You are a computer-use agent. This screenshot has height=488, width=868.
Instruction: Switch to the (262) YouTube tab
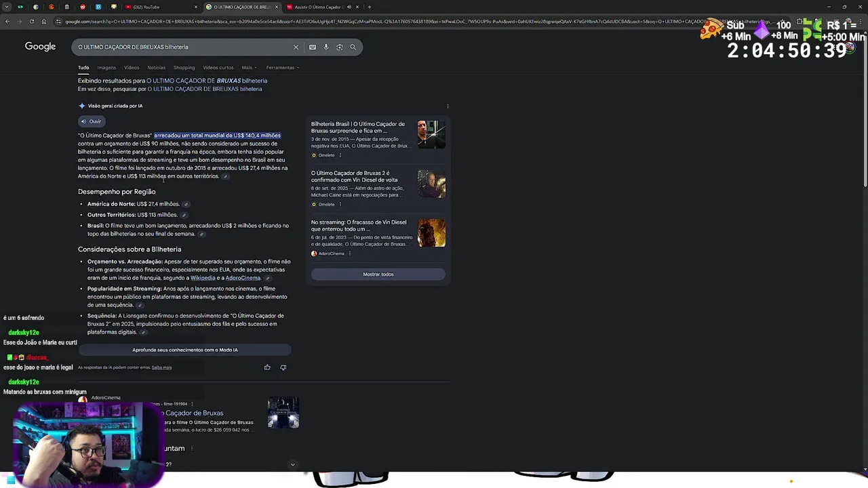click(160, 7)
